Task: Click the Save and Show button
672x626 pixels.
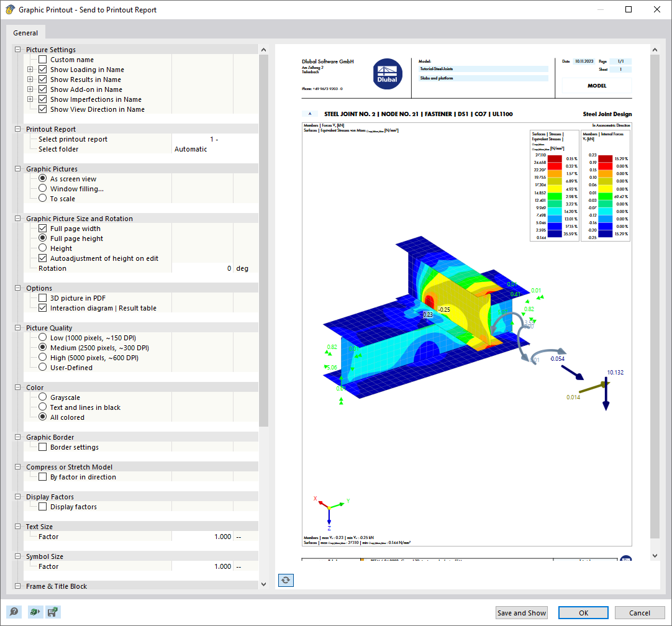Action: [522, 613]
